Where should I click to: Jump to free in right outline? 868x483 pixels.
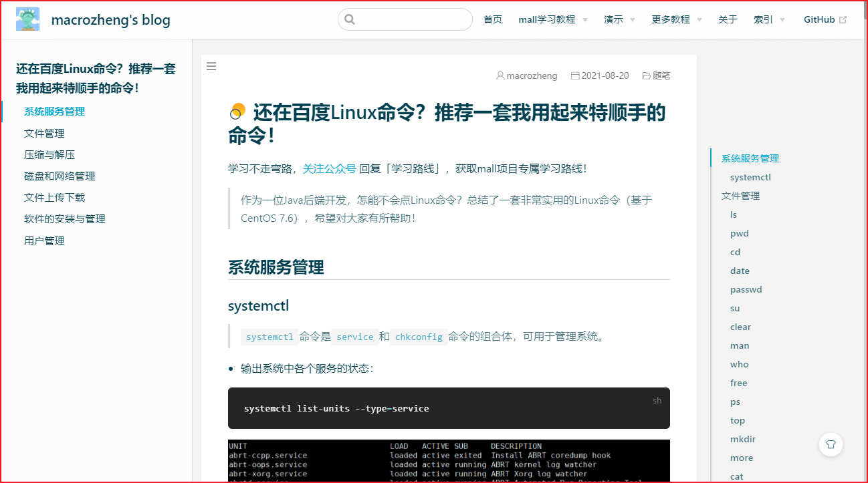(739, 383)
